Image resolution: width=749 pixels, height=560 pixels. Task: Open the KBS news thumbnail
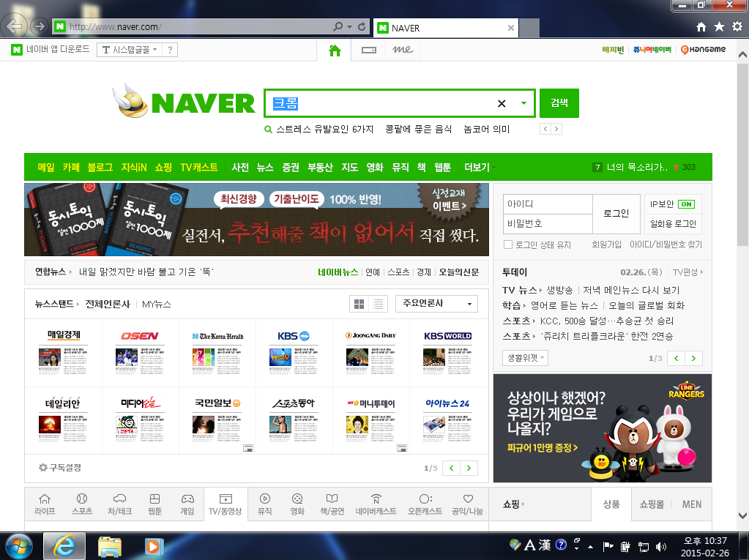[294, 352]
